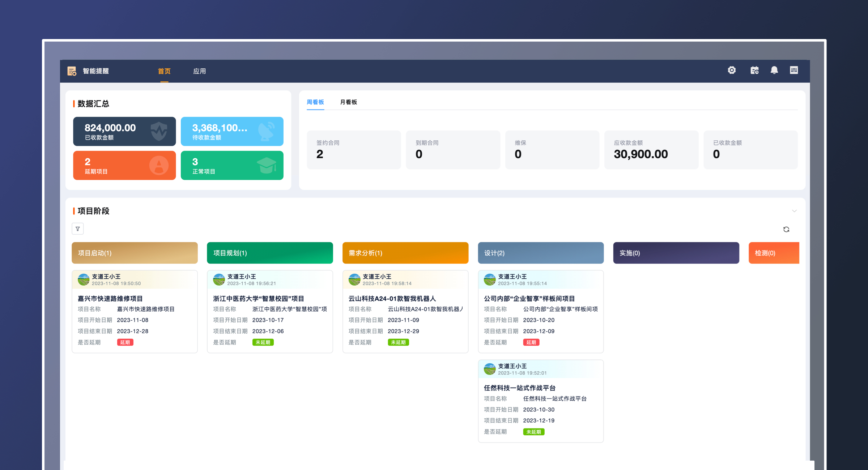Screen dimensions: 868x470
Task: Click the filter funnel icon
Action: coord(78,229)
